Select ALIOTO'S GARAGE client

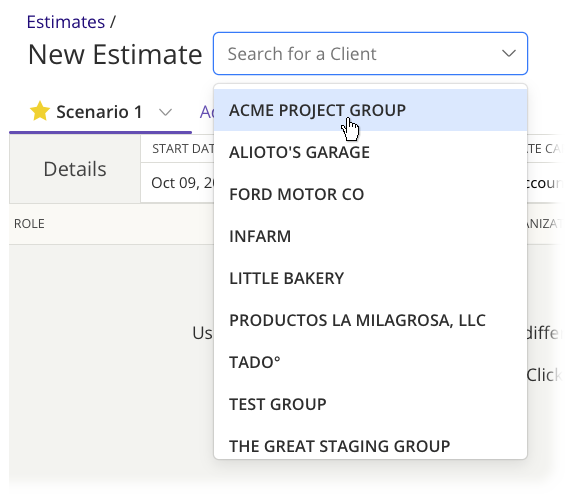pos(370,152)
